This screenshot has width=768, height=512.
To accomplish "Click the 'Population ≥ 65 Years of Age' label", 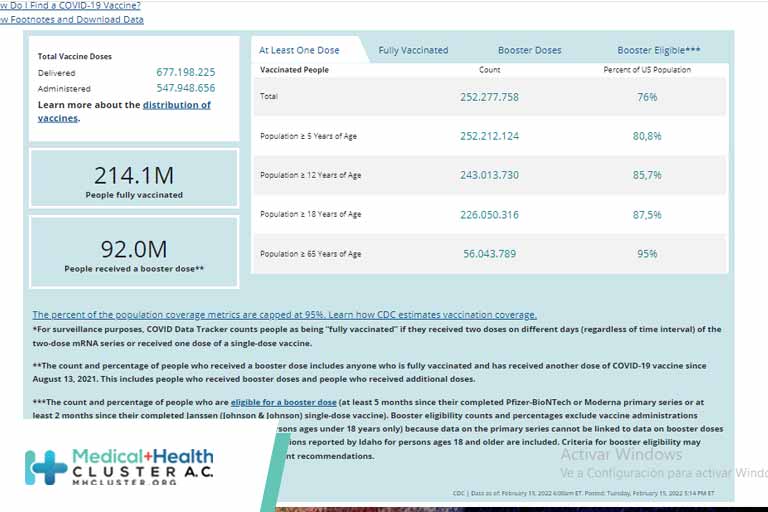I will click(x=311, y=254).
